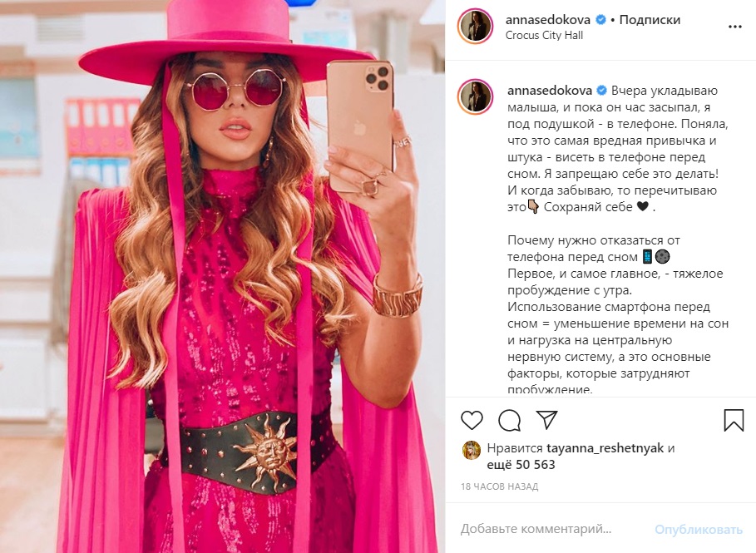Screen dimensions: 756x553
Task: Click the Опубликовать post comment button
Action: pos(698,530)
